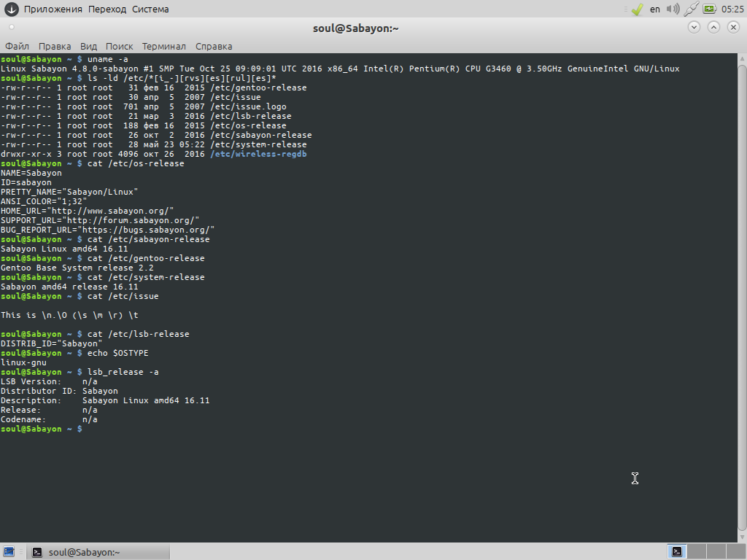Open the Поиск menu in the terminal

pos(119,46)
